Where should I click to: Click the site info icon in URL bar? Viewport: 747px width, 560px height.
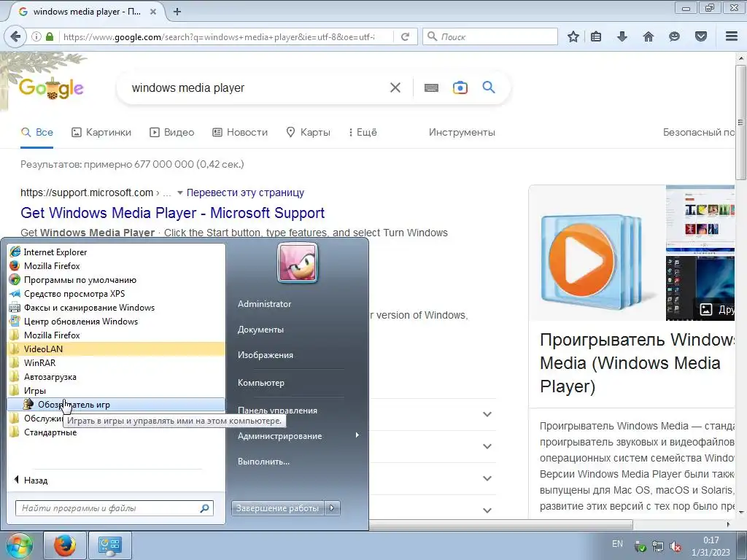coord(36,36)
